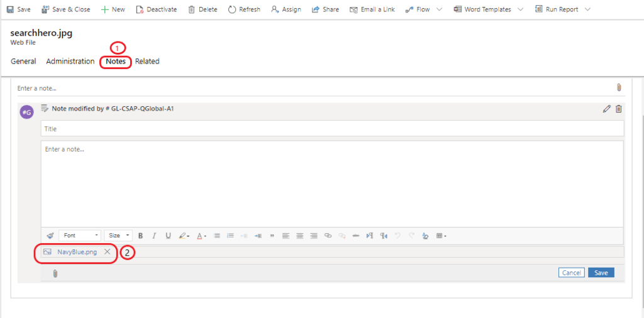This screenshot has height=318, width=644.
Task: Click the note Title input field
Action: tap(332, 129)
